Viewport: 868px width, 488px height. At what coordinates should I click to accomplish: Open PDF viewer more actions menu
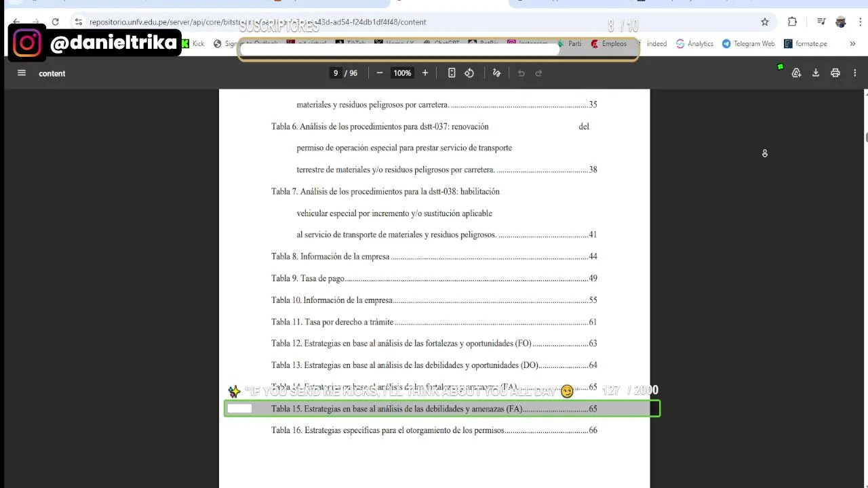(x=855, y=73)
